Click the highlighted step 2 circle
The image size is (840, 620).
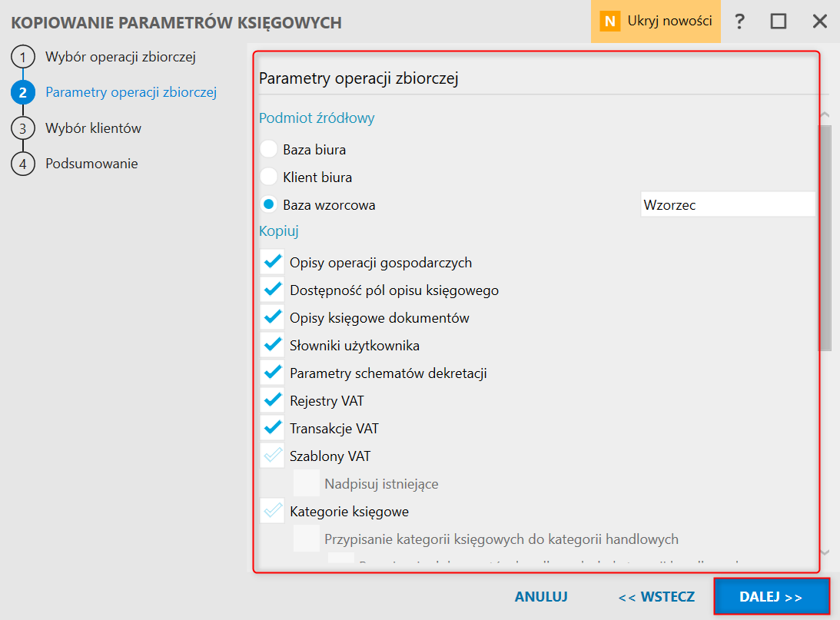(22, 93)
